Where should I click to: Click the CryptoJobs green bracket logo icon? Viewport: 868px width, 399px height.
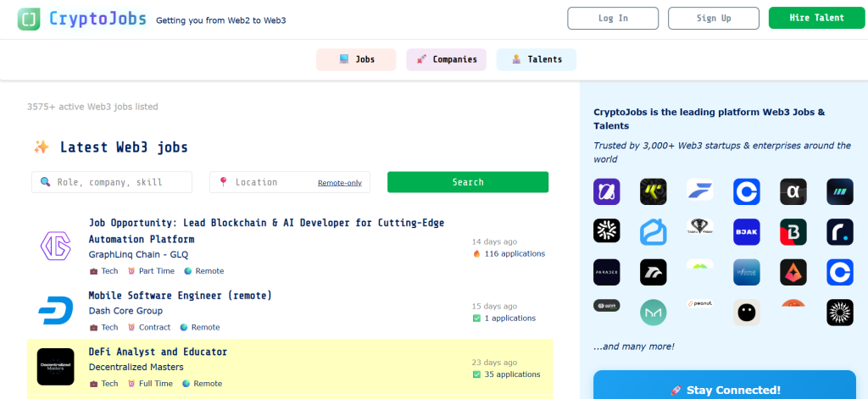pos(29,19)
